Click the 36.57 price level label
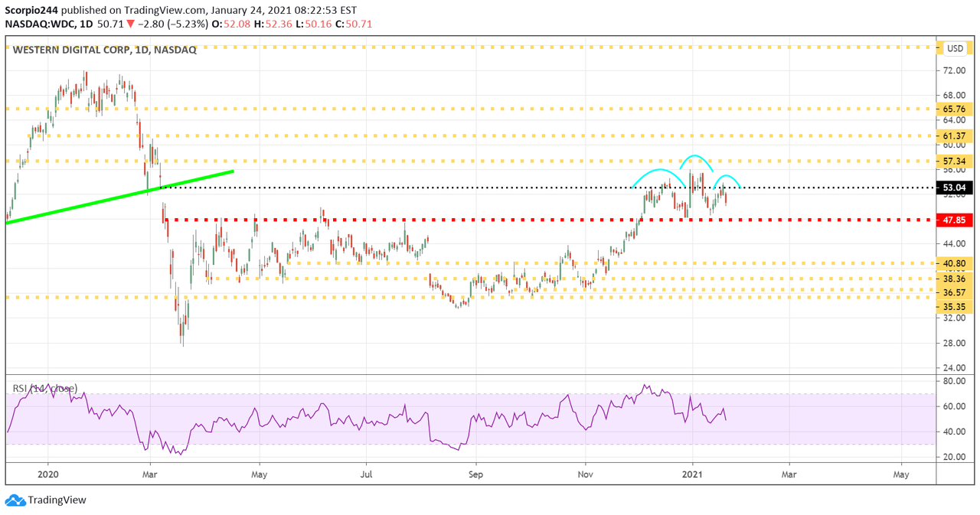This screenshot has width=980, height=515. pos(956,292)
